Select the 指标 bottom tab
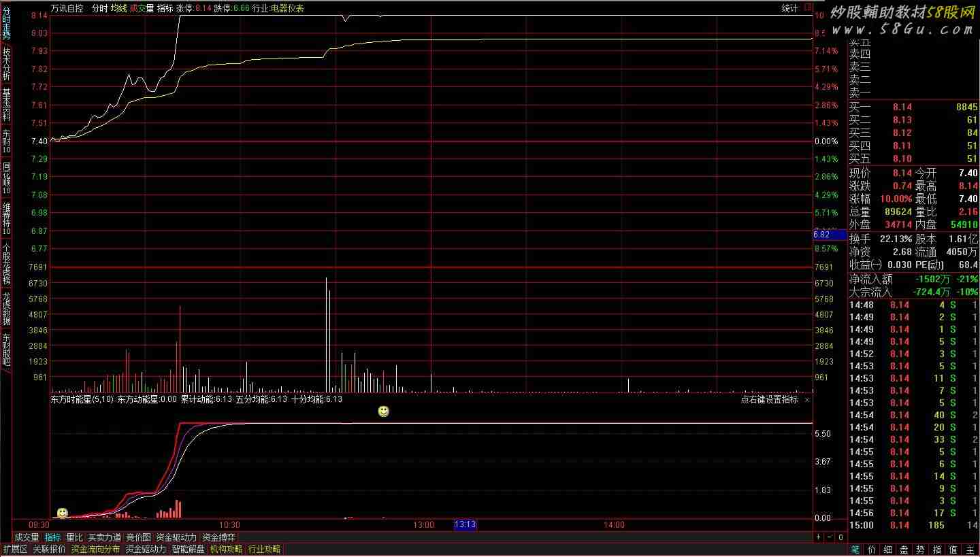The height and width of the screenshot is (557, 980). click(x=53, y=537)
